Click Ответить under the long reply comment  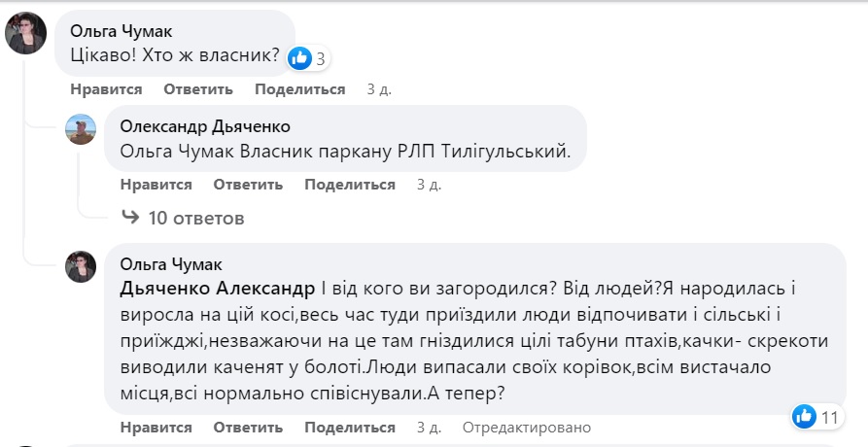pyautogui.click(x=248, y=428)
